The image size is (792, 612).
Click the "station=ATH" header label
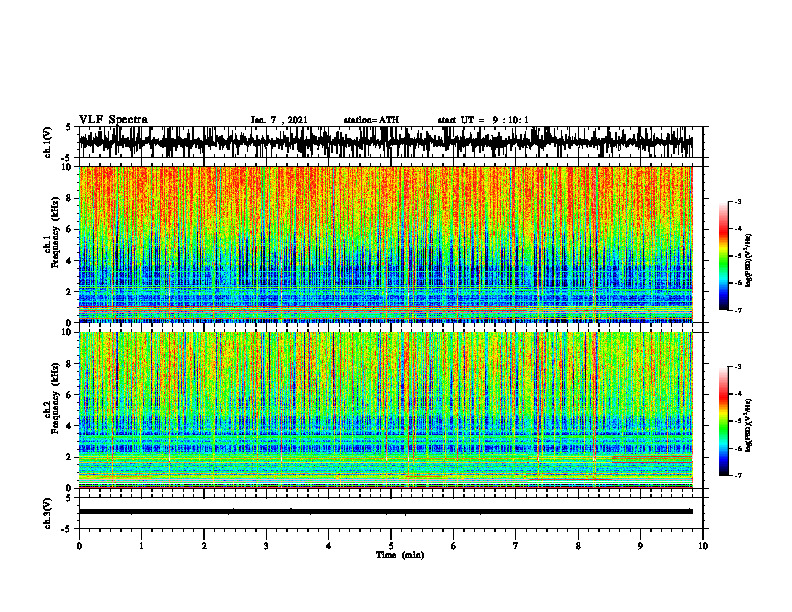(371, 120)
